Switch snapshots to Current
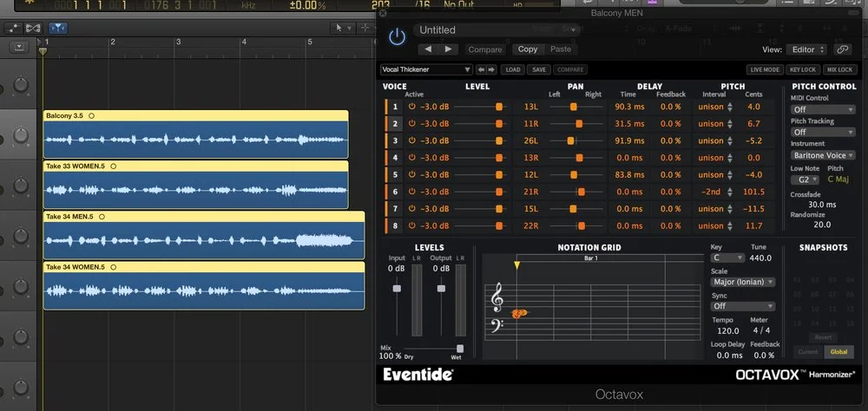The width and height of the screenshot is (868, 411). (x=808, y=352)
